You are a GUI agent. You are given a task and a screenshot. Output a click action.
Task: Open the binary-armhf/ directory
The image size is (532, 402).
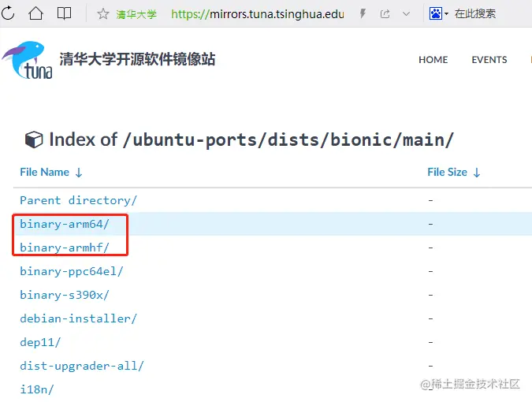[65, 248]
